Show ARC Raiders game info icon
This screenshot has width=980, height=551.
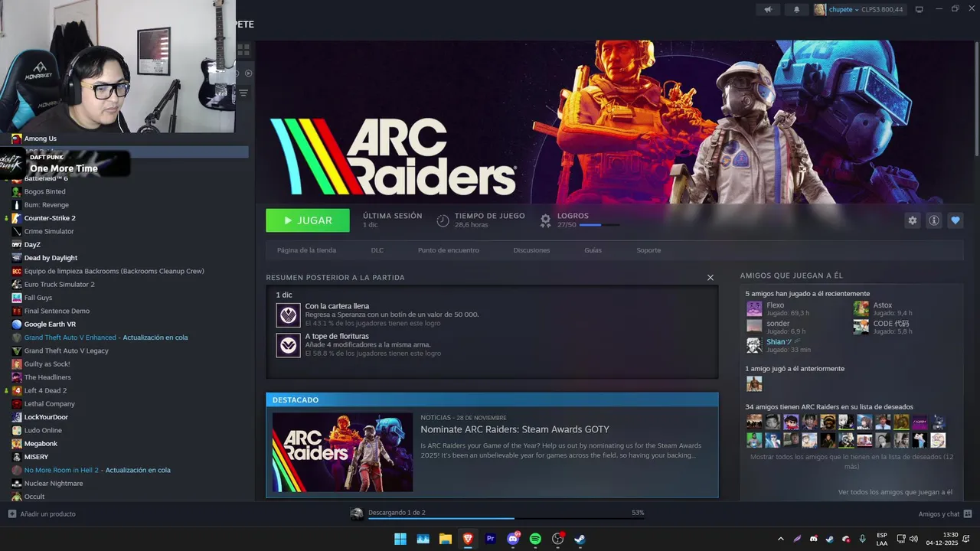tap(933, 220)
